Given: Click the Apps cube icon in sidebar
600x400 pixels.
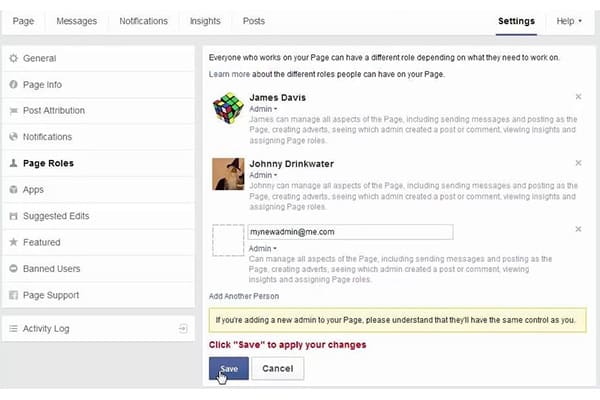Looking at the screenshot, I should 13,189.
